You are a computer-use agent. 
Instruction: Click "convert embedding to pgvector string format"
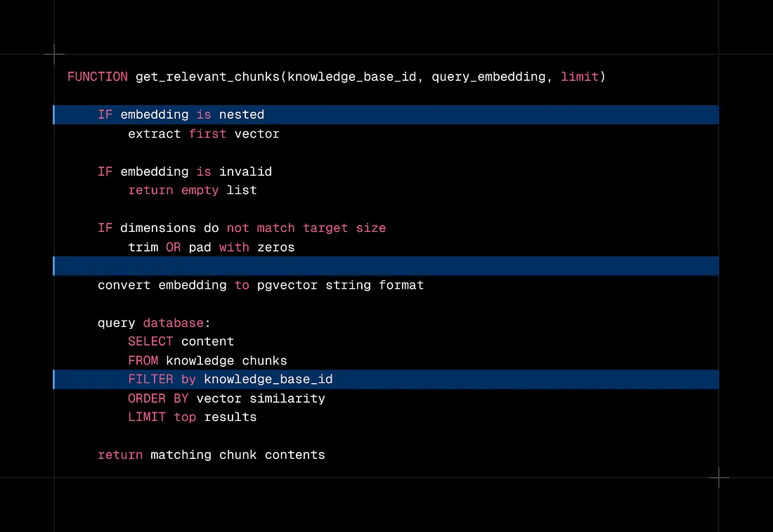pyautogui.click(x=260, y=285)
